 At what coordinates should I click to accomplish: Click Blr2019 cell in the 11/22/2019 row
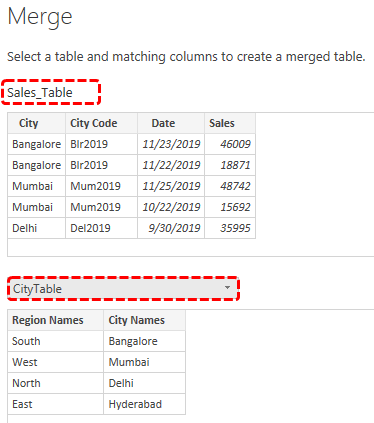[x=101, y=165]
